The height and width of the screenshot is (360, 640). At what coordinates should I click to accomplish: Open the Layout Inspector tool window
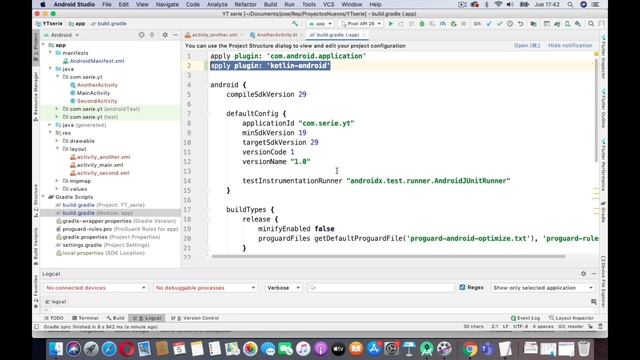(571, 318)
